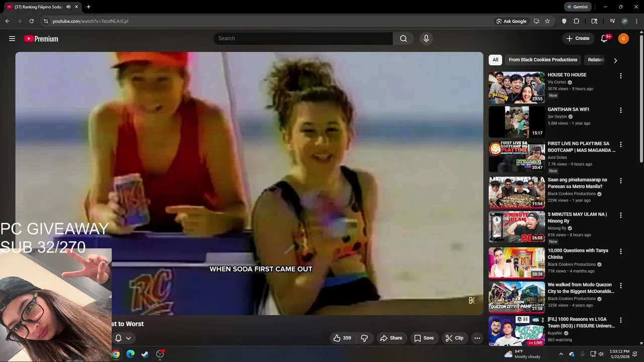Select the All filter chip

(495, 60)
